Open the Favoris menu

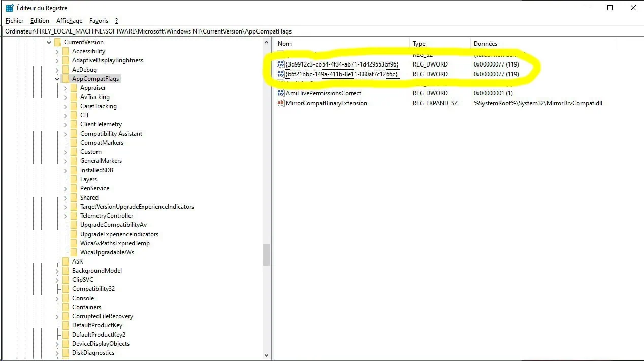pyautogui.click(x=99, y=21)
